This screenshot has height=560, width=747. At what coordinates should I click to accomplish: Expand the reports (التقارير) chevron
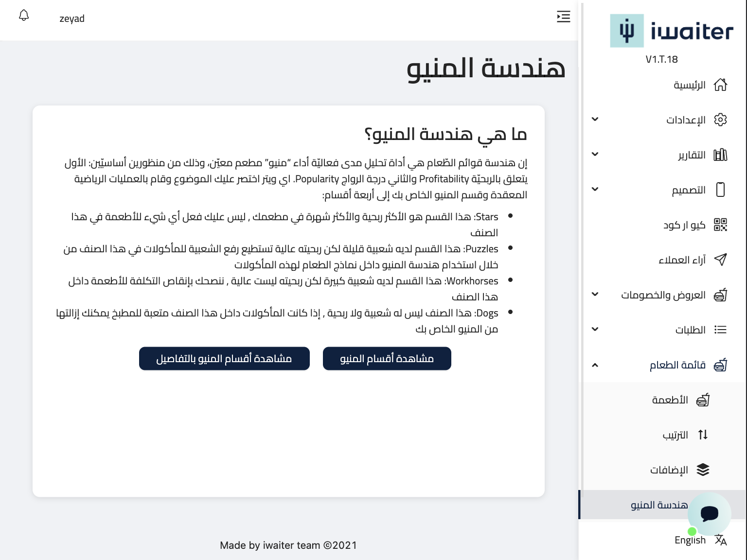pyautogui.click(x=595, y=155)
